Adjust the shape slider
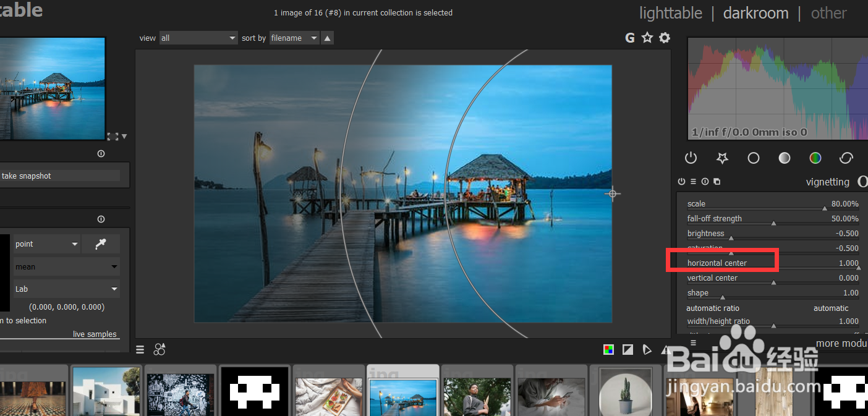This screenshot has width=868, height=416. pyautogui.click(x=773, y=294)
